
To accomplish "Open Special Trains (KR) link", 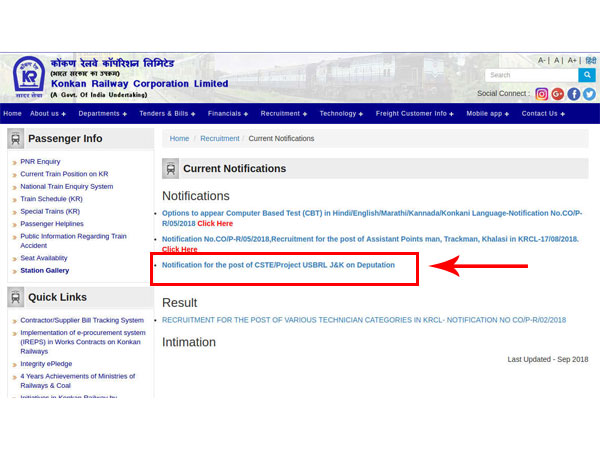I will coord(50,211).
